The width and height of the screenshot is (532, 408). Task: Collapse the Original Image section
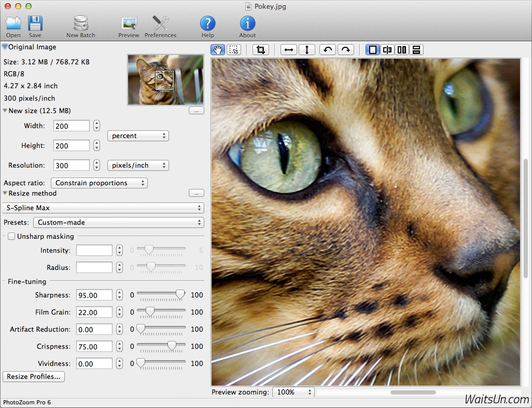[4, 47]
